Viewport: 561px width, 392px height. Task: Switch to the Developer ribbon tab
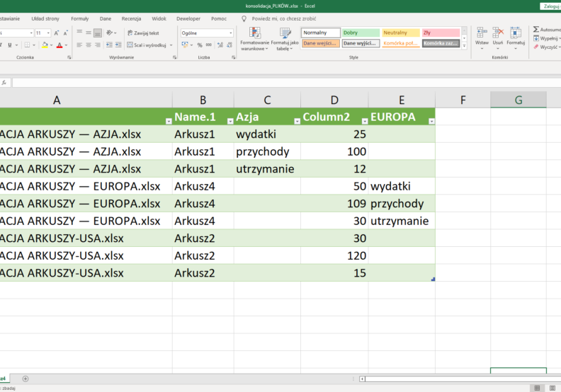click(x=188, y=18)
